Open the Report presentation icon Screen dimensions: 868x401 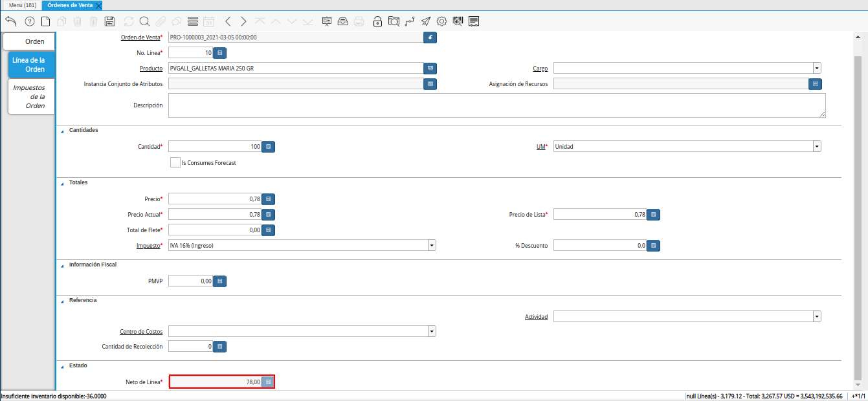click(x=327, y=21)
